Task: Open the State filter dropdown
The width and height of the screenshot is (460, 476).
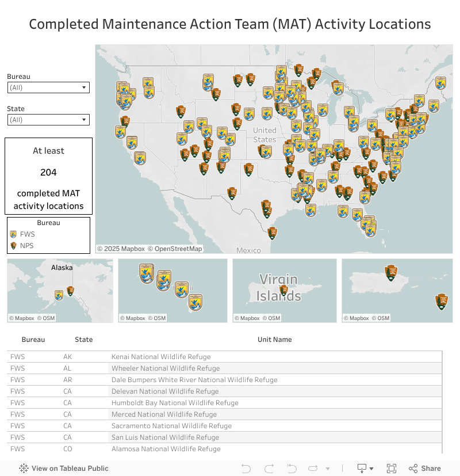Action: (x=48, y=120)
